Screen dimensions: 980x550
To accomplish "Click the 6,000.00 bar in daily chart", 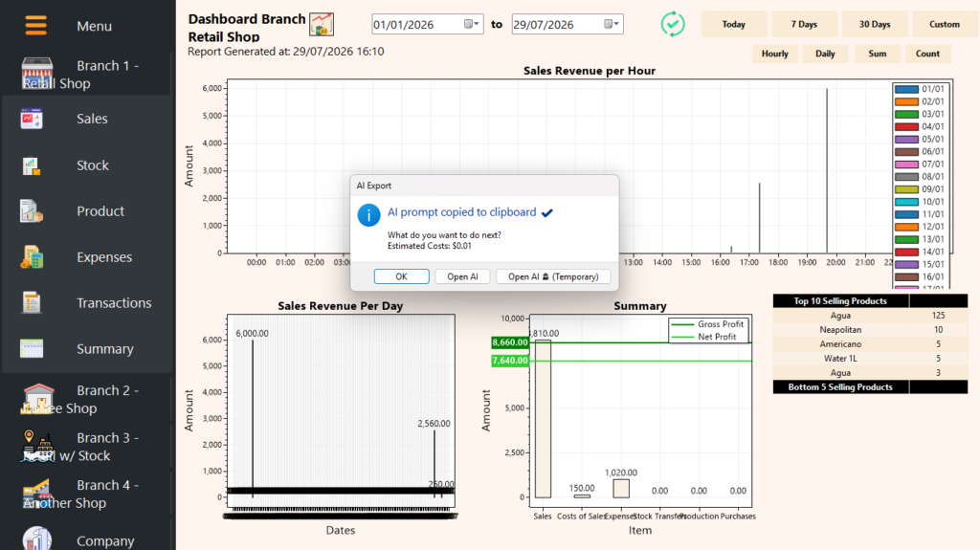I will [253, 419].
